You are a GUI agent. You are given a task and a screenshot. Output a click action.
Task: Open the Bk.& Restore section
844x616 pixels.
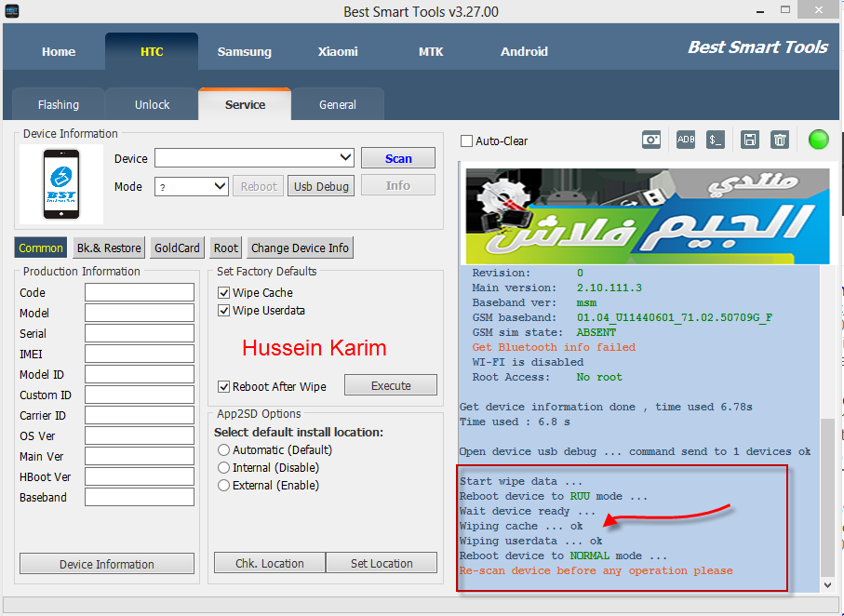coord(109,248)
